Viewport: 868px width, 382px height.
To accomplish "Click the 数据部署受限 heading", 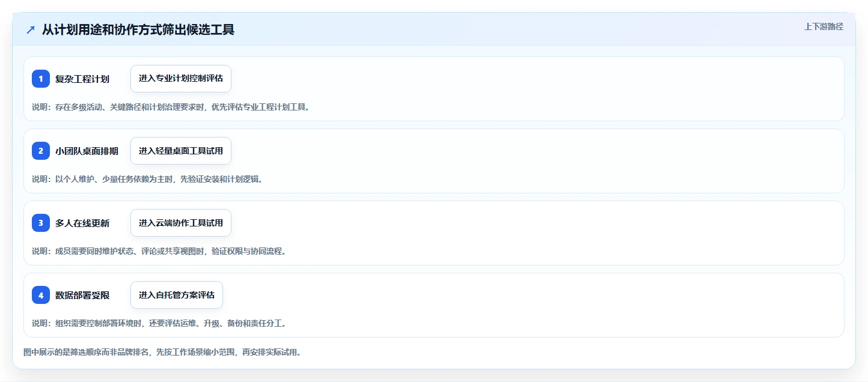I will pyautogui.click(x=82, y=295).
